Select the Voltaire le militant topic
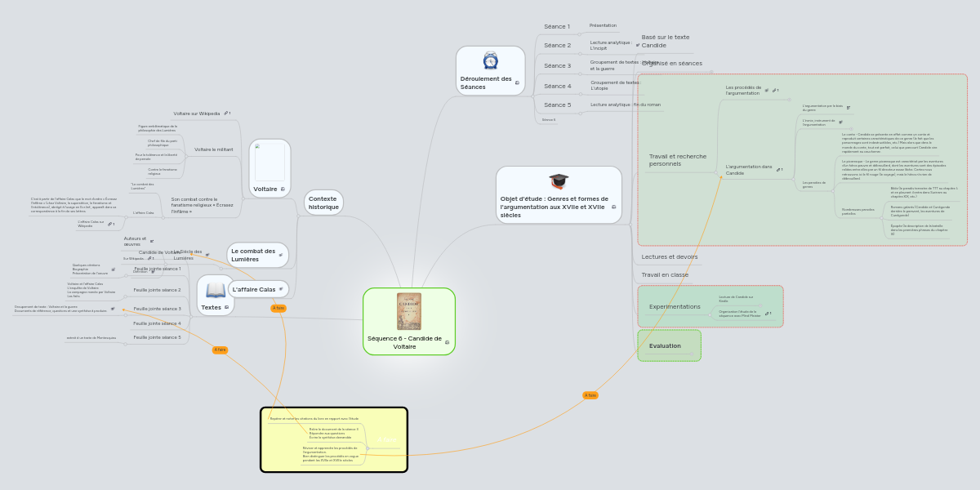 [x=214, y=149]
